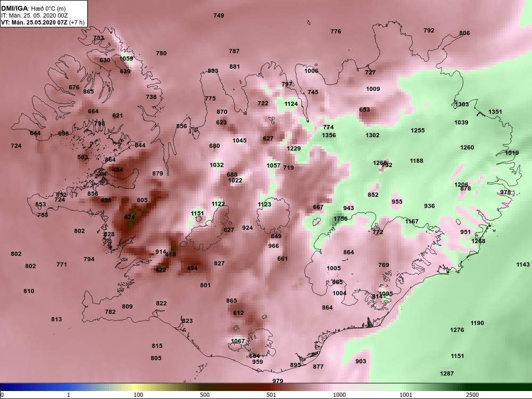Select the map value 1005
This screenshot has height=399, width=532.
click(x=334, y=268)
